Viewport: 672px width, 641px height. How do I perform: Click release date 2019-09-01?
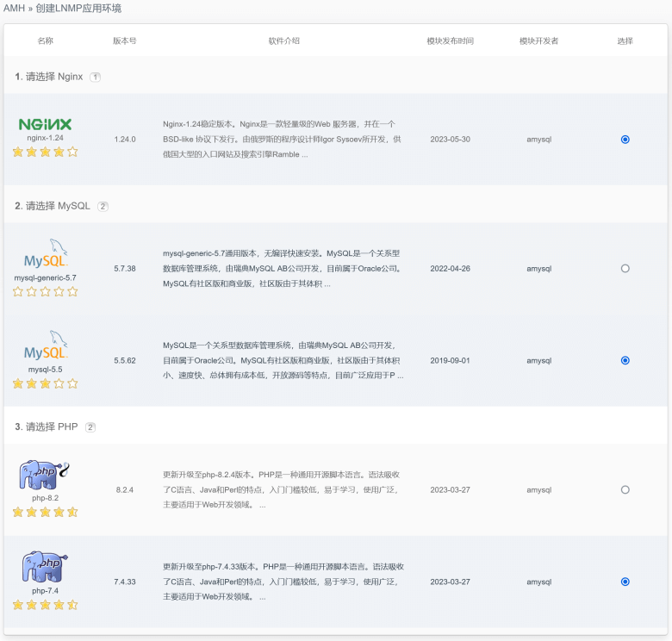[x=450, y=360]
